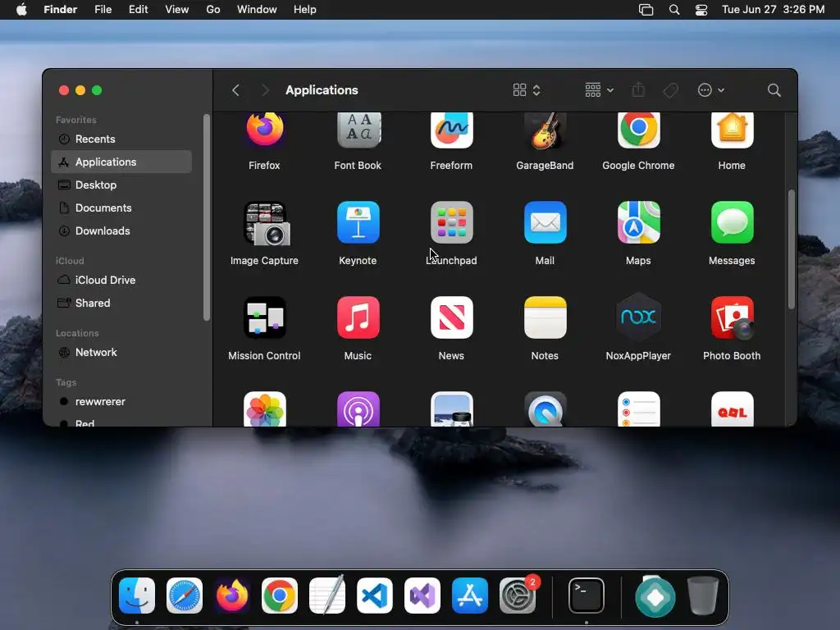The height and width of the screenshot is (630, 840).
Task: Select Recents in the Finder sidebar
Action: (x=121, y=139)
